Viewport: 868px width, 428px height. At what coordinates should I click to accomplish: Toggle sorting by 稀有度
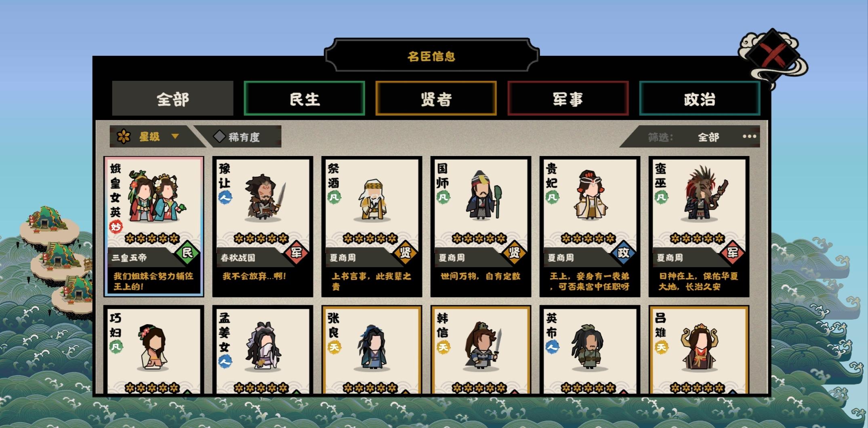coord(237,137)
